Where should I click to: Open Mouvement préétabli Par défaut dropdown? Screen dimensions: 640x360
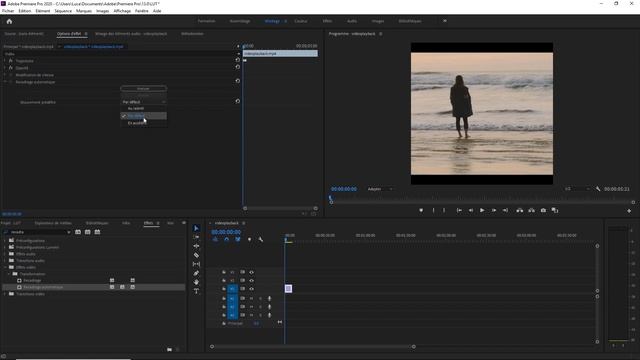pos(143,102)
